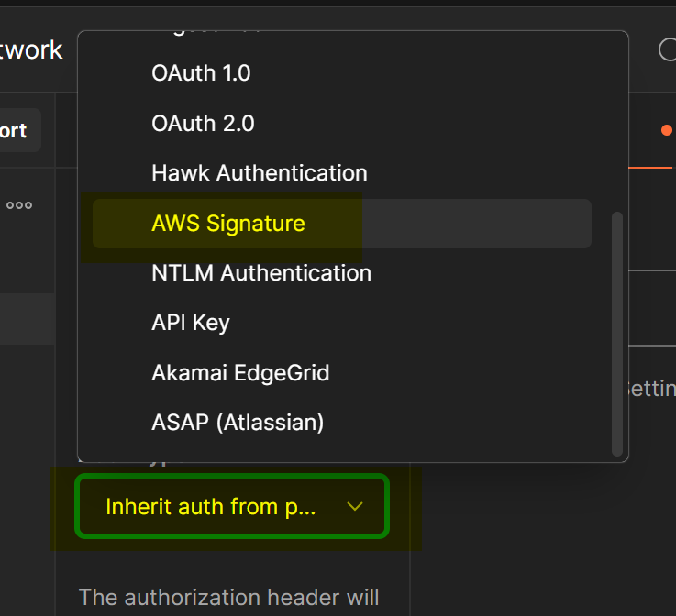Select Hawk Authentication option

pos(260,172)
